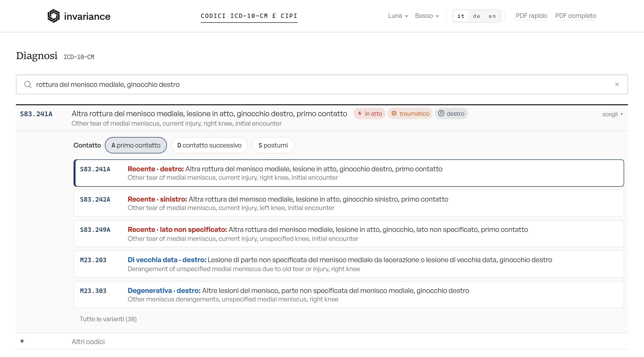Choose code M23.203 old tear result

click(349, 264)
